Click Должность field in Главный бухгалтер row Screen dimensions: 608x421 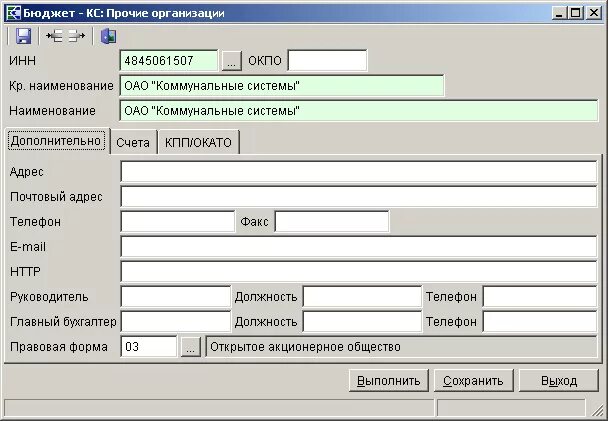coord(362,322)
